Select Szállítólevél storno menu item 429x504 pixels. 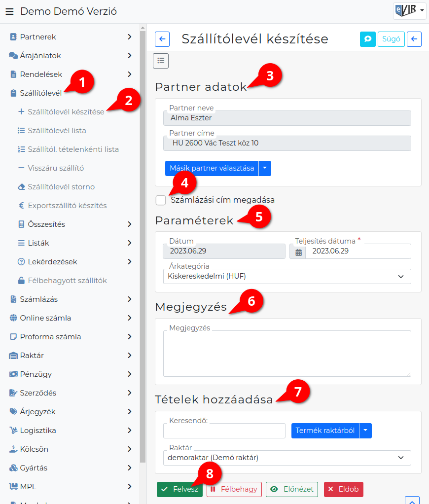click(x=61, y=187)
